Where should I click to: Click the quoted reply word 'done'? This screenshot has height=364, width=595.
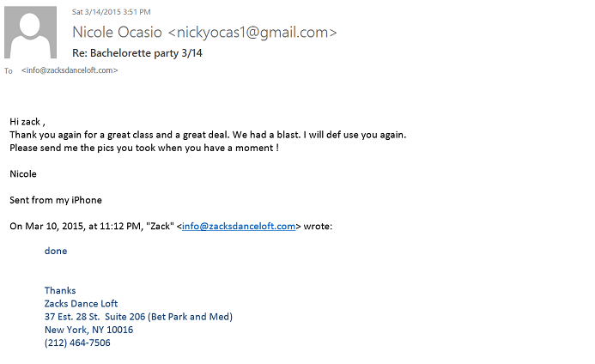(x=56, y=251)
